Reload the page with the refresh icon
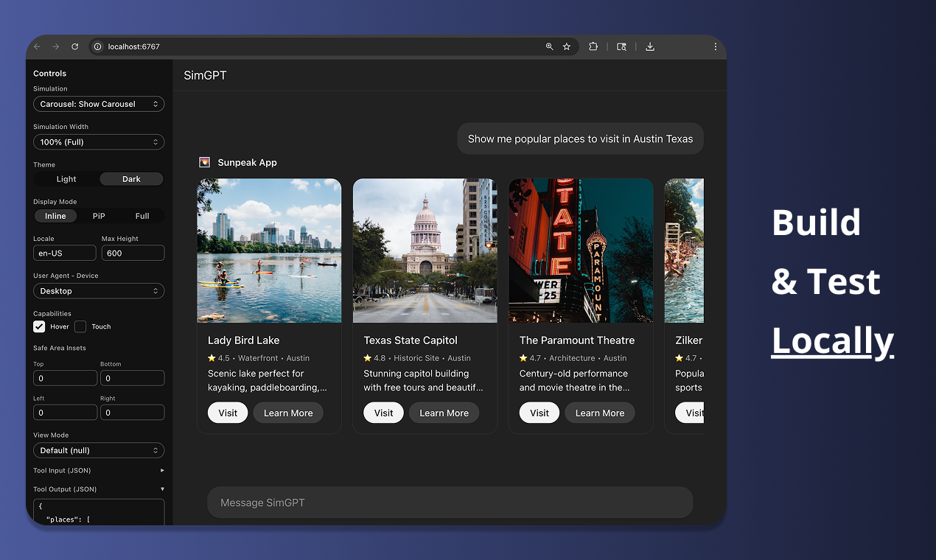 pyautogui.click(x=74, y=46)
